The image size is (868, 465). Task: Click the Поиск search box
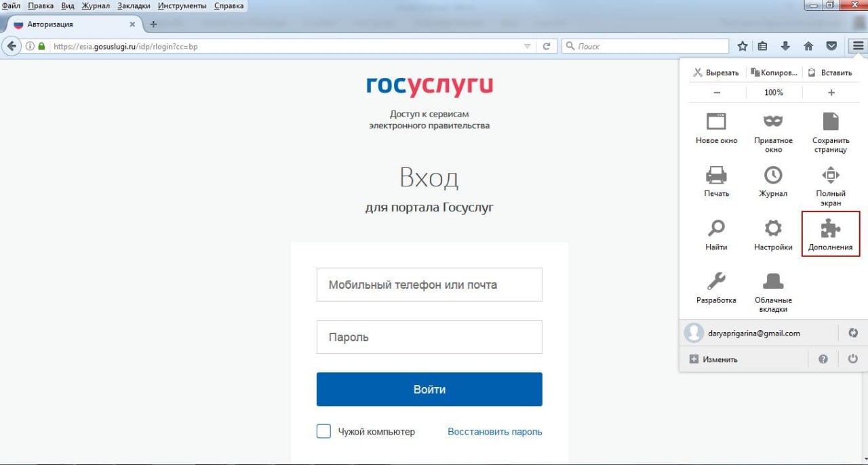pyautogui.click(x=644, y=46)
